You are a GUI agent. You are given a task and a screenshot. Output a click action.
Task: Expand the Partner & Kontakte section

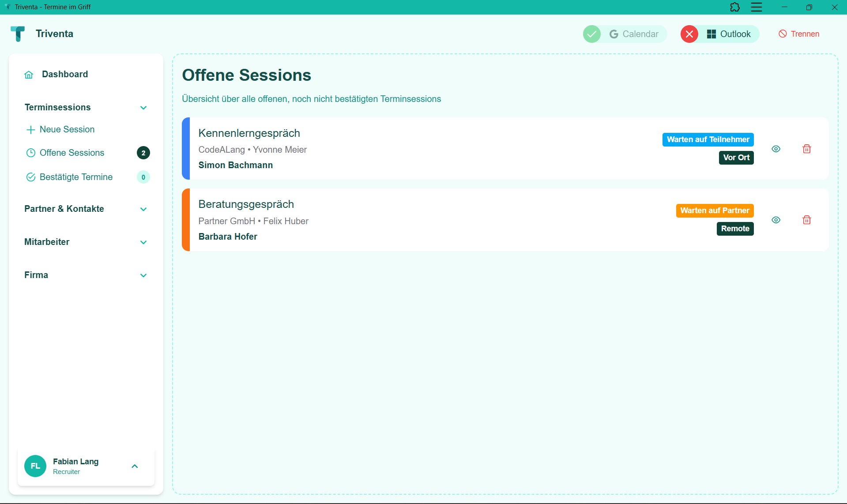pos(143,209)
